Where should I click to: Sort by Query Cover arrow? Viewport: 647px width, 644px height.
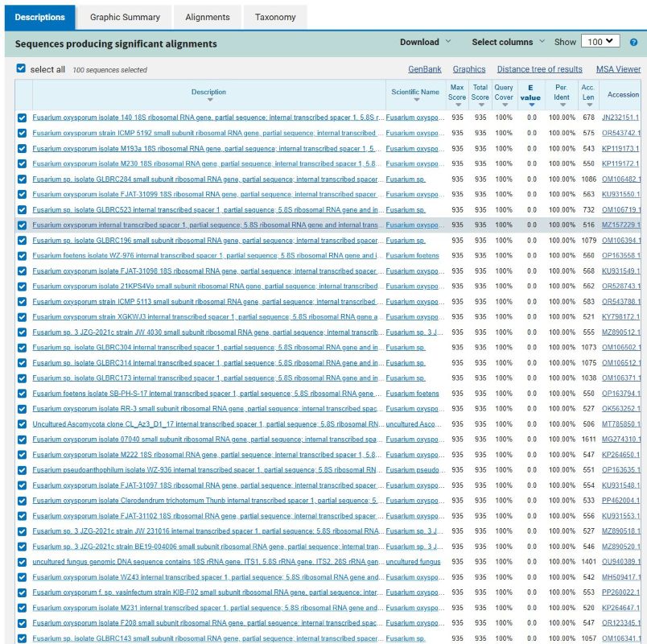(504, 105)
